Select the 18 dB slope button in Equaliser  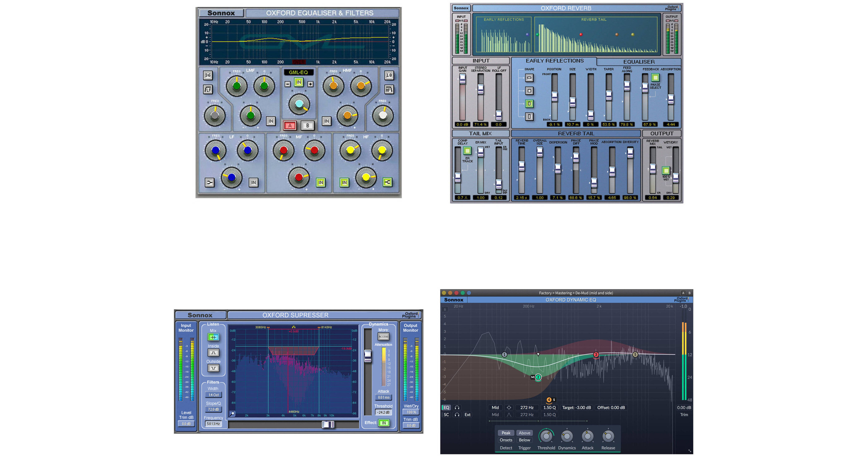pyautogui.click(x=389, y=75)
